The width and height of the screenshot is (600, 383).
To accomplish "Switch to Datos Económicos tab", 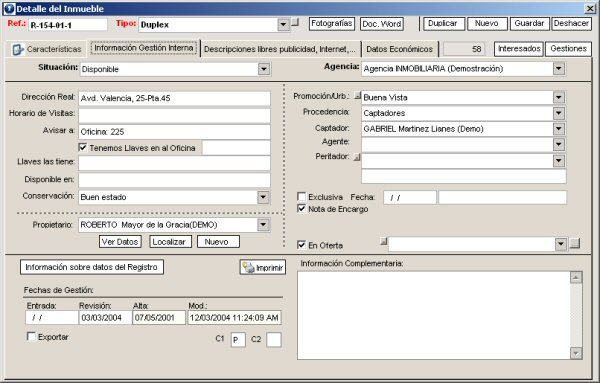I will tap(400, 49).
